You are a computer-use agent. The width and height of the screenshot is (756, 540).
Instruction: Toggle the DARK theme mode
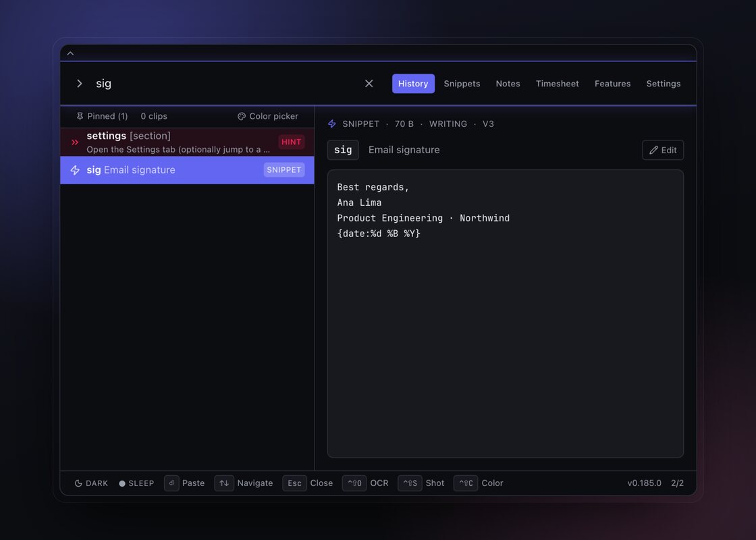click(91, 483)
